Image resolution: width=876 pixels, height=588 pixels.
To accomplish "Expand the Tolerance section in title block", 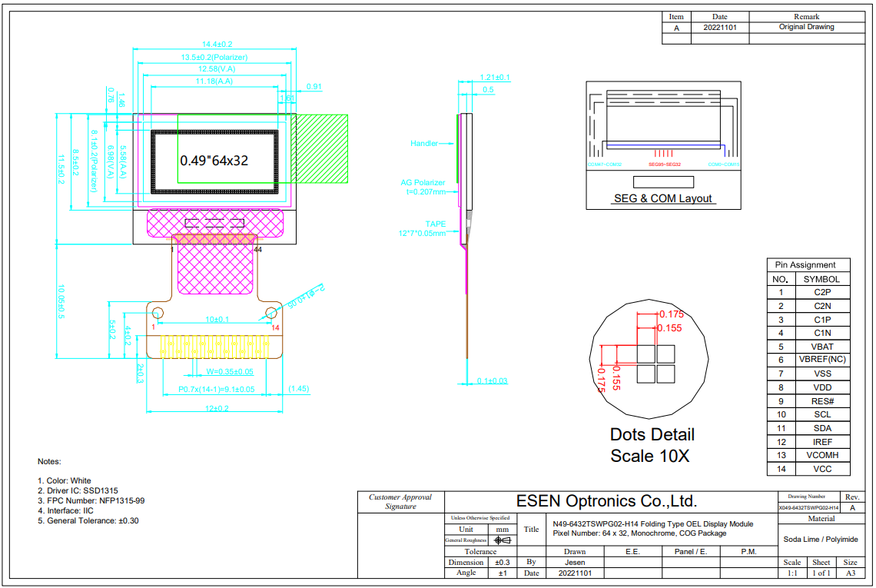I will tap(480, 551).
